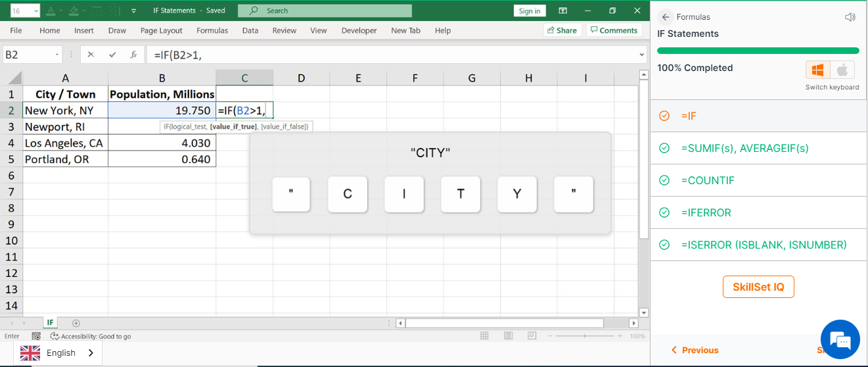Expand the formula bar chevron
The width and height of the screenshot is (868, 367).
[x=641, y=55]
